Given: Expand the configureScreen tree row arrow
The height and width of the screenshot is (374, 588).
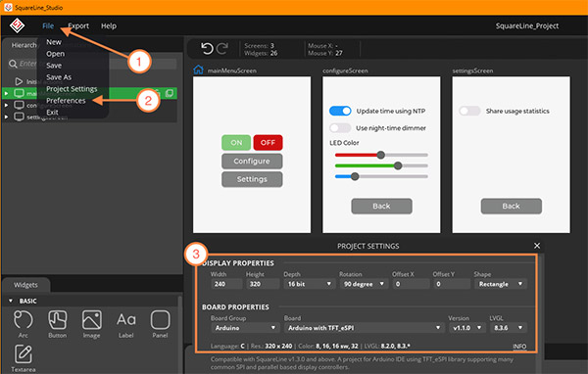Looking at the screenshot, I should pyautogui.click(x=7, y=105).
